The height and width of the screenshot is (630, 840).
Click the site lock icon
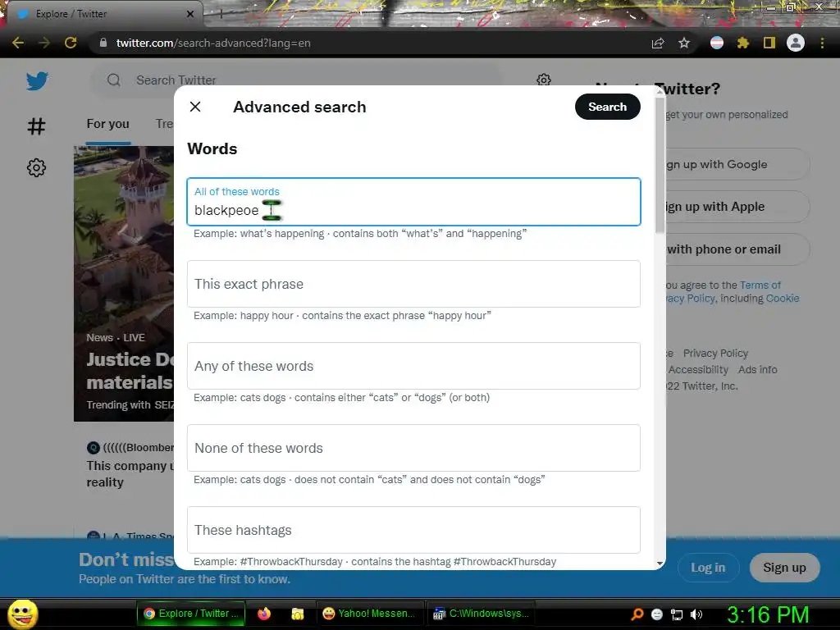tap(103, 43)
